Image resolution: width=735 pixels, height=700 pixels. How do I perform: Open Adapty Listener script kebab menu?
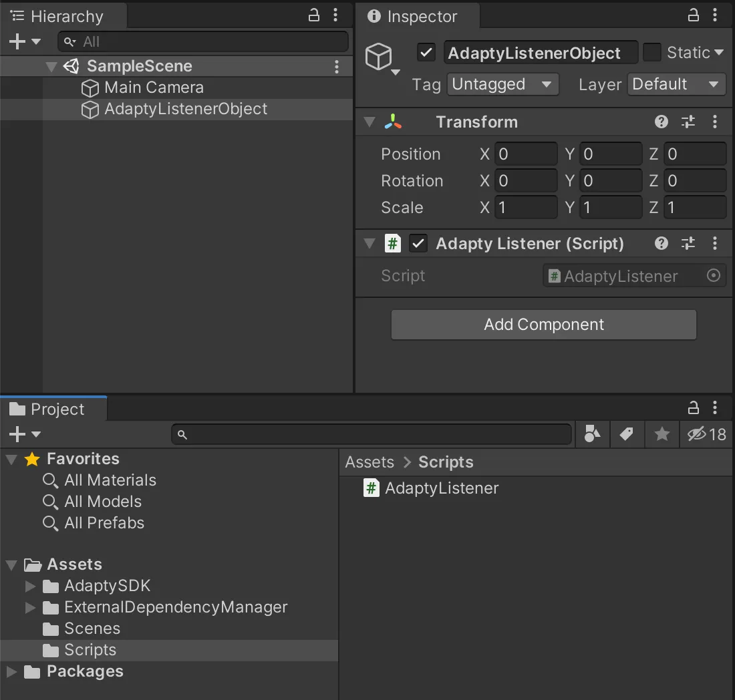point(715,243)
